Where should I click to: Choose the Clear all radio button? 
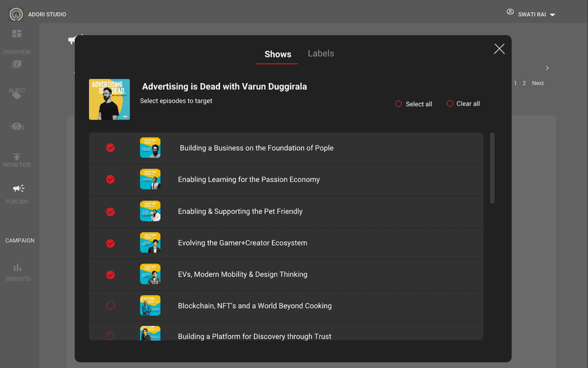click(450, 103)
